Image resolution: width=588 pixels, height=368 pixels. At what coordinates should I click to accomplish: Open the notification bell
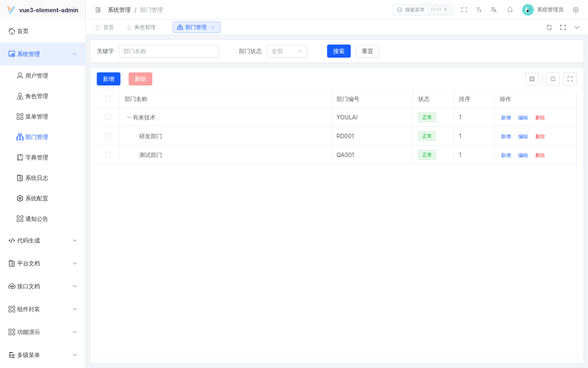(510, 10)
